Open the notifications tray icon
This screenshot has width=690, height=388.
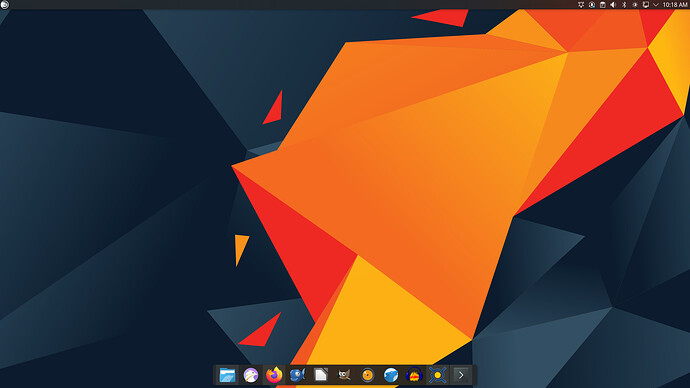coord(581,5)
